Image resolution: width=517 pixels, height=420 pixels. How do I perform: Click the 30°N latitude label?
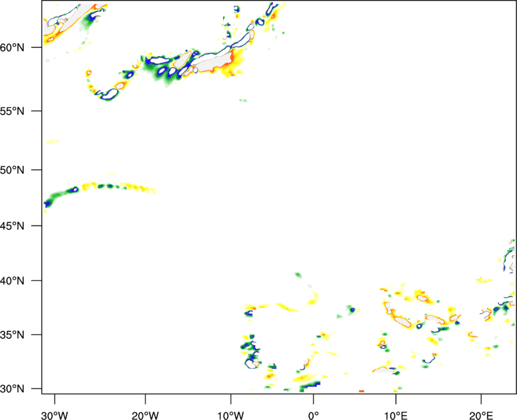(12, 389)
